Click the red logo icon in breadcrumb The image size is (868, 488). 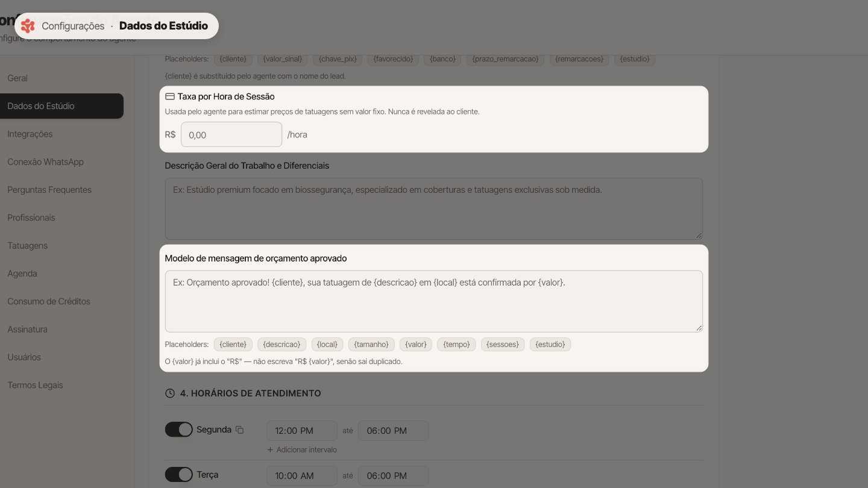pyautogui.click(x=28, y=26)
